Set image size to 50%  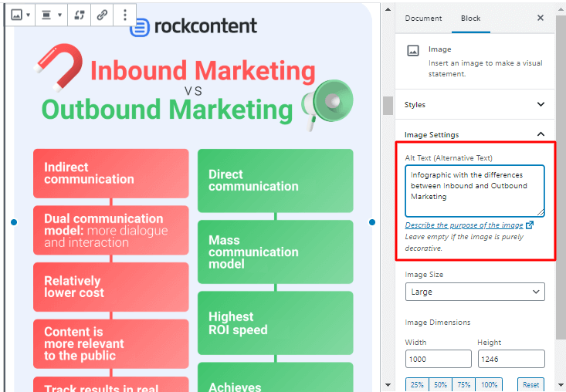pos(440,384)
